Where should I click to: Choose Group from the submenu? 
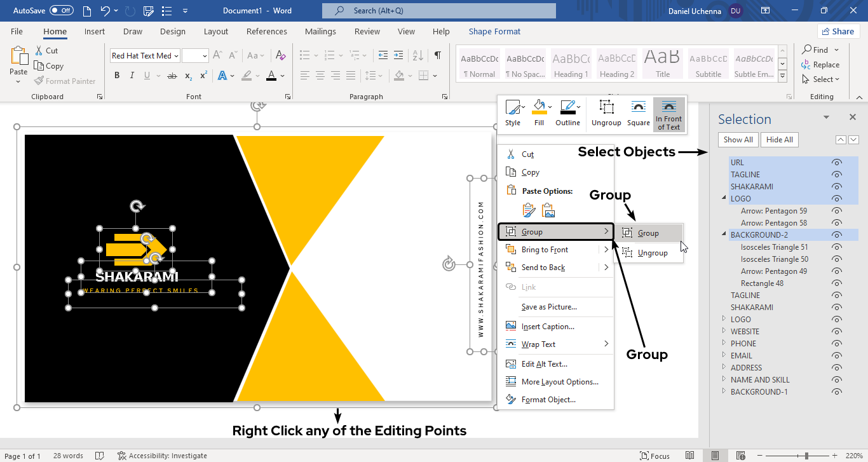click(x=648, y=233)
